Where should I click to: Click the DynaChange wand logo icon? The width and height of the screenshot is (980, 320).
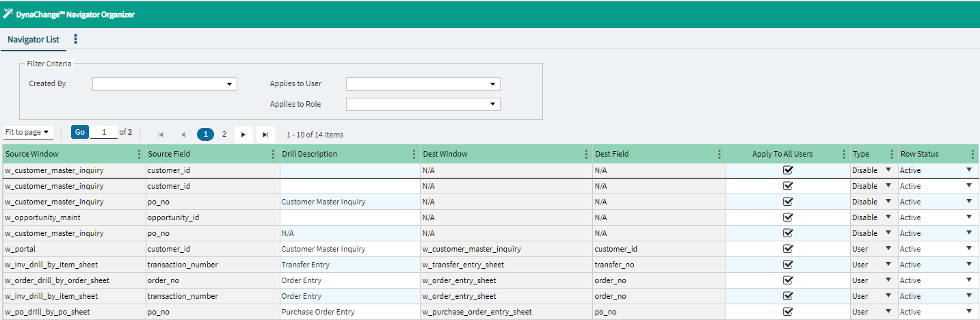pyautogui.click(x=8, y=14)
